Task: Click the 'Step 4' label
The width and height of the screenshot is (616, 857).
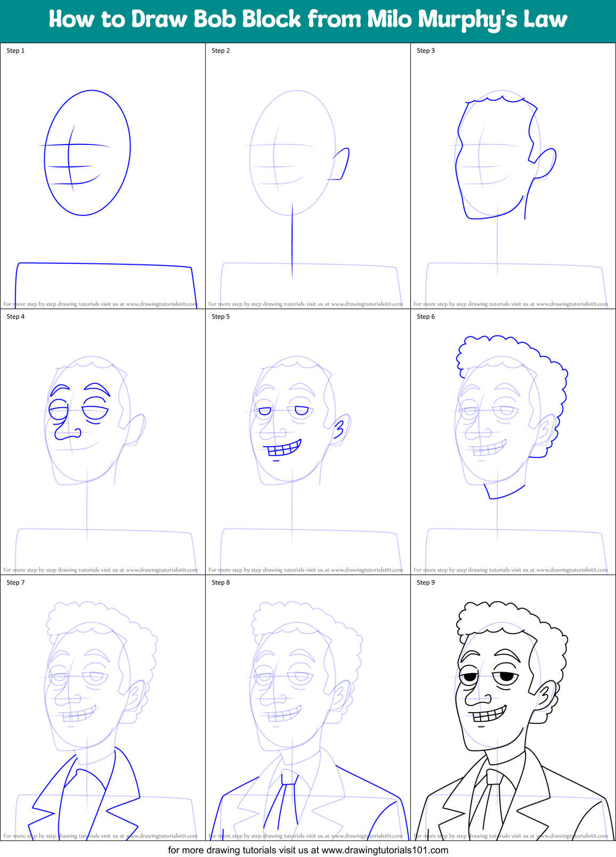Action: tap(15, 317)
